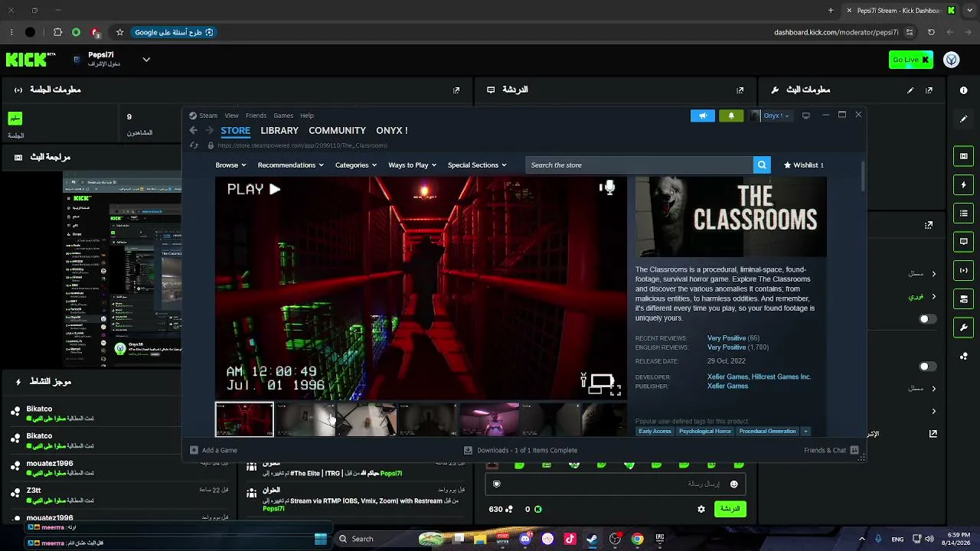Viewport: 980px width, 551px height.
Task: Open the Games menu in Steam
Action: click(283, 116)
